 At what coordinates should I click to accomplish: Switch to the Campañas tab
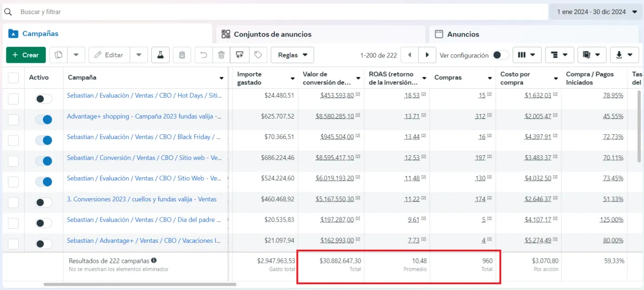pyautogui.click(x=107, y=33)
